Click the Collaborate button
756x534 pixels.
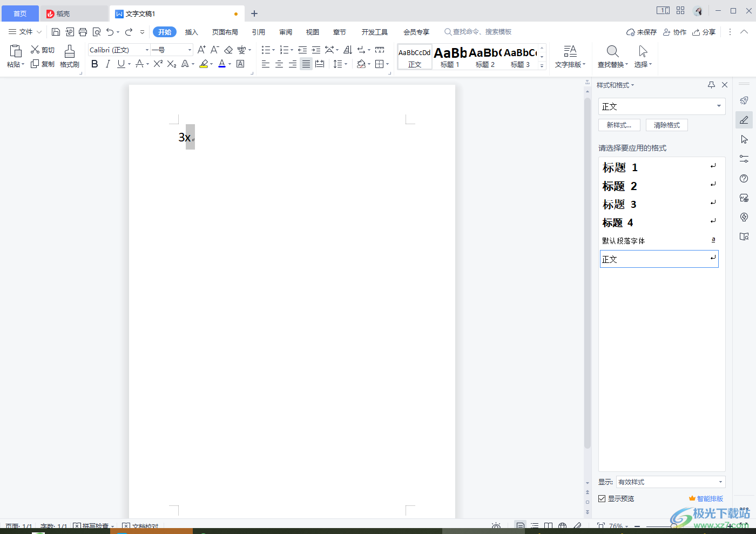coord(675,32)
